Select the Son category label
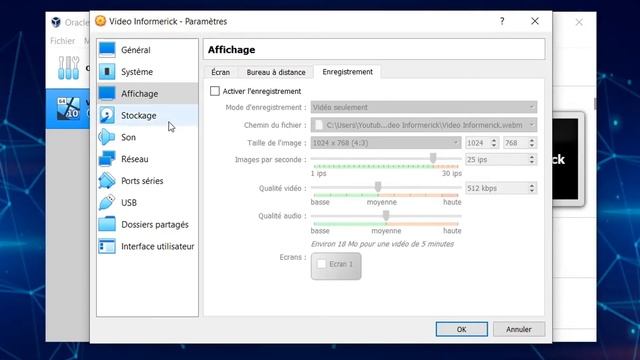Screen dimensions: 640x360 click(x=128, y=137)
